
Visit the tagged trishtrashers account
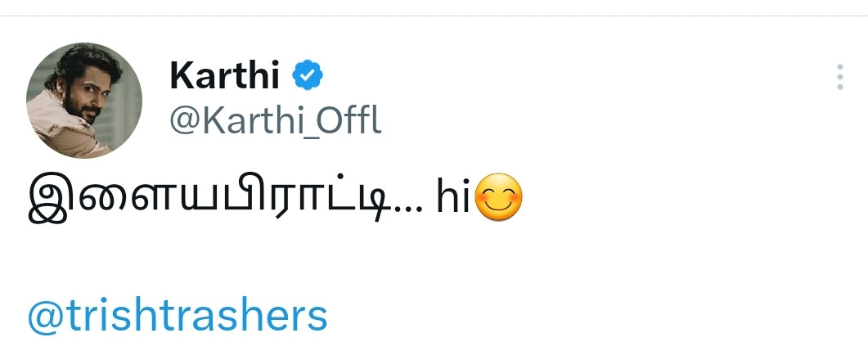[x=178, y=316]
